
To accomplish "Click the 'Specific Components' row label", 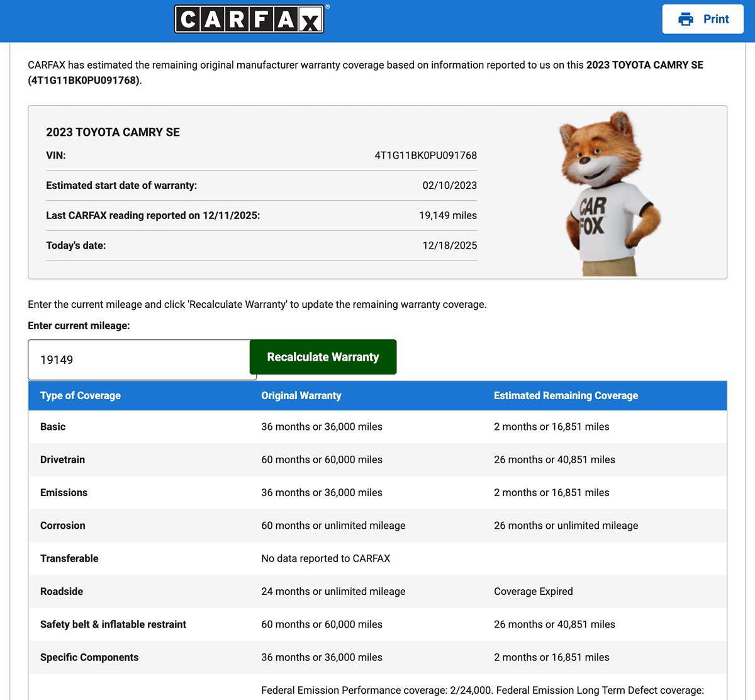I will pyautogui.click(x=89, y=657).
